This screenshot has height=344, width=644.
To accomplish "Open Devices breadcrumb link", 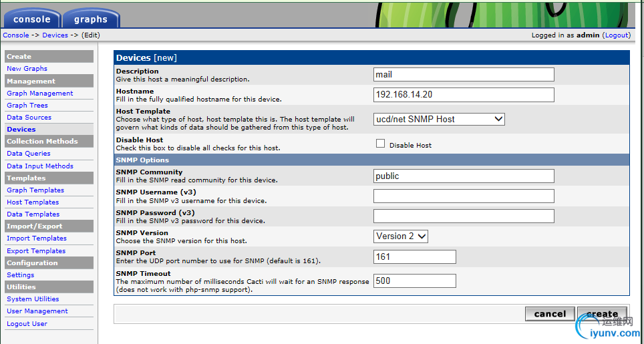I will click(55, 35).
